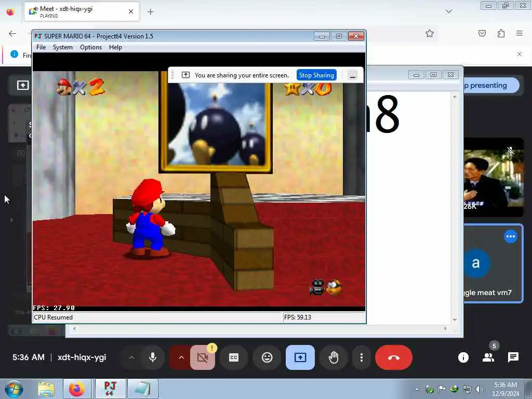Toggle the Meet microphone button
This screenshot has height=399, width=532.
153,357
